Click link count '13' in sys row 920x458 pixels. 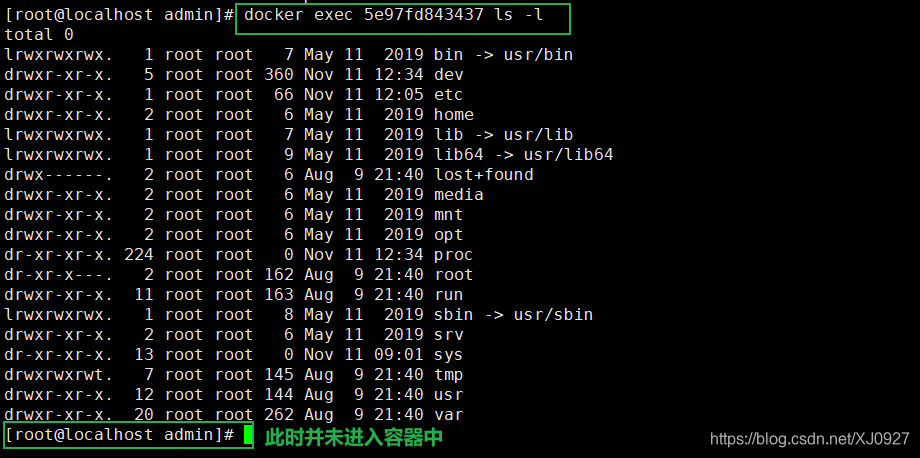point(144,355)
